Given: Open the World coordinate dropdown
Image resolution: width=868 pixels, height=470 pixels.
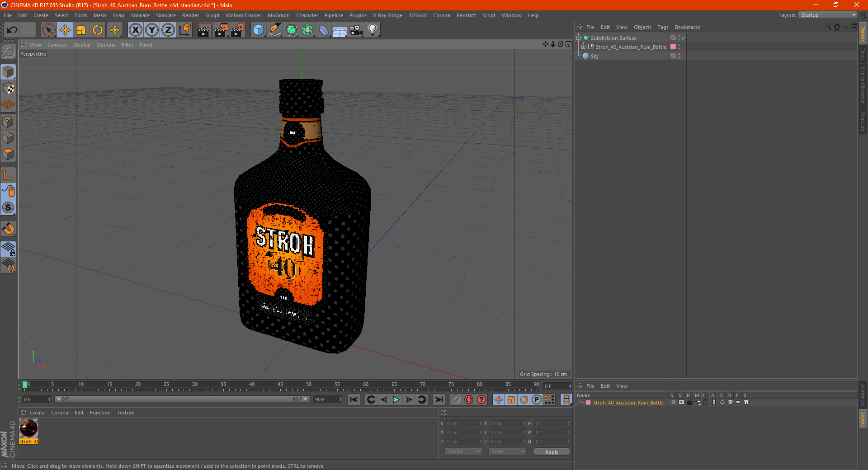Looking at the screenshot, I should click(x=463, y=451).
